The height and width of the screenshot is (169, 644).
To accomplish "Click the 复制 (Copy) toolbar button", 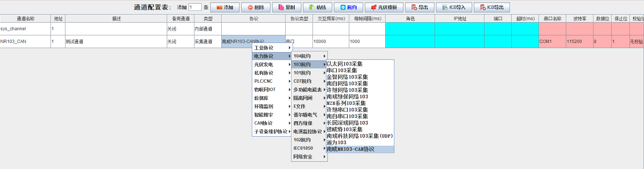I will tap(286, 7).
